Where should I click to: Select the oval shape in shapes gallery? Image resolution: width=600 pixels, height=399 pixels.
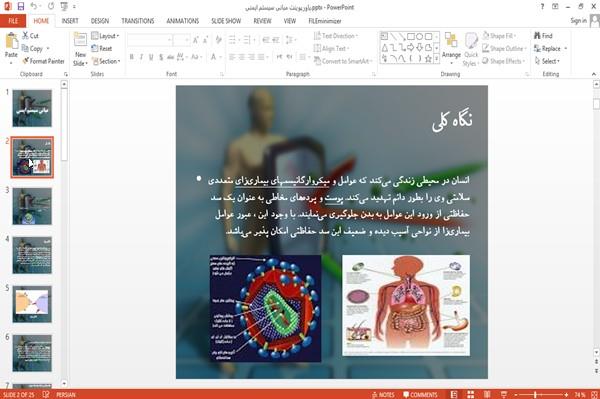pyautogui.click(x=419, y=37)
